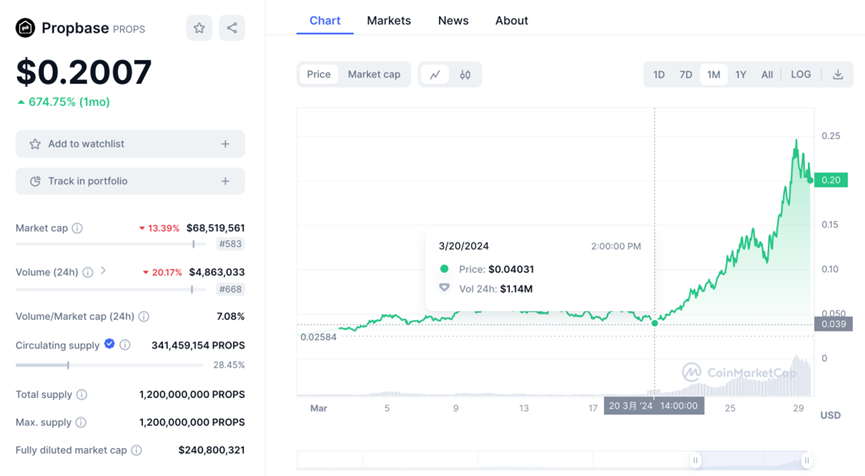Screen dimensions: 865x476
Task: Open the Markets tab
Action: 389,20
